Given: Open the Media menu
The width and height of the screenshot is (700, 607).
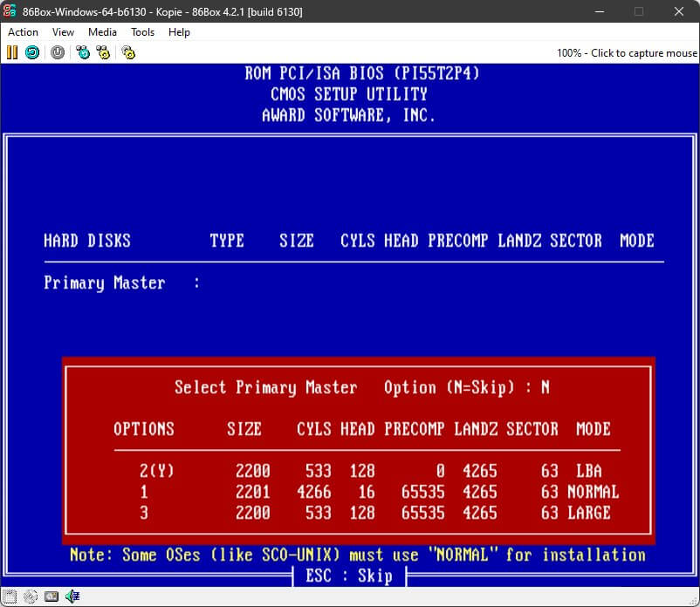Looking at the screenshot, I should (x=102, y=32).
